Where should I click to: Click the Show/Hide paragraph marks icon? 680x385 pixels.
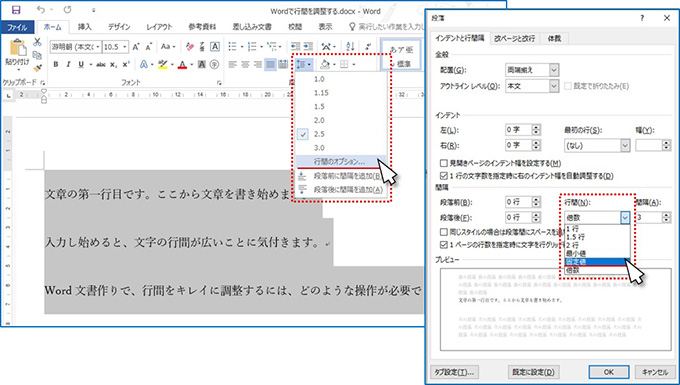pos(369,46)
